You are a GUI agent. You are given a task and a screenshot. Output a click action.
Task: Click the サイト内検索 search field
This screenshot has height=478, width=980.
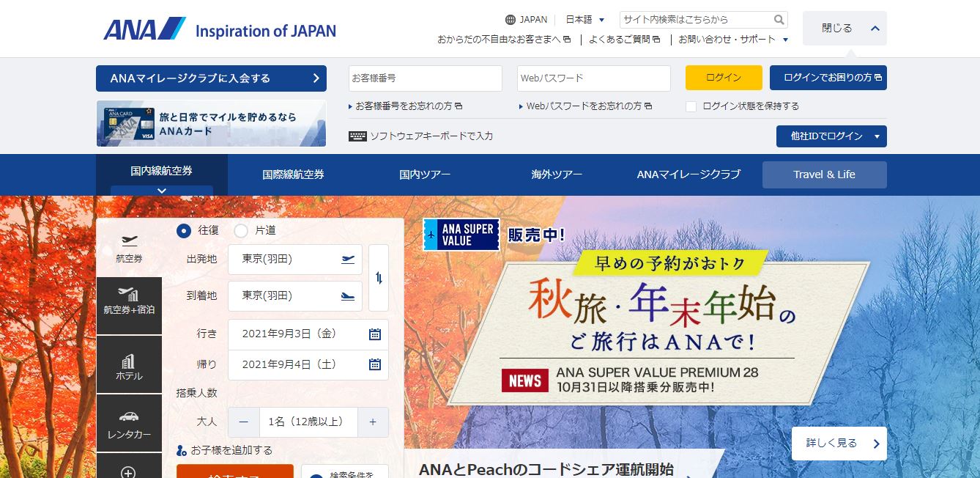click(696, 20)
